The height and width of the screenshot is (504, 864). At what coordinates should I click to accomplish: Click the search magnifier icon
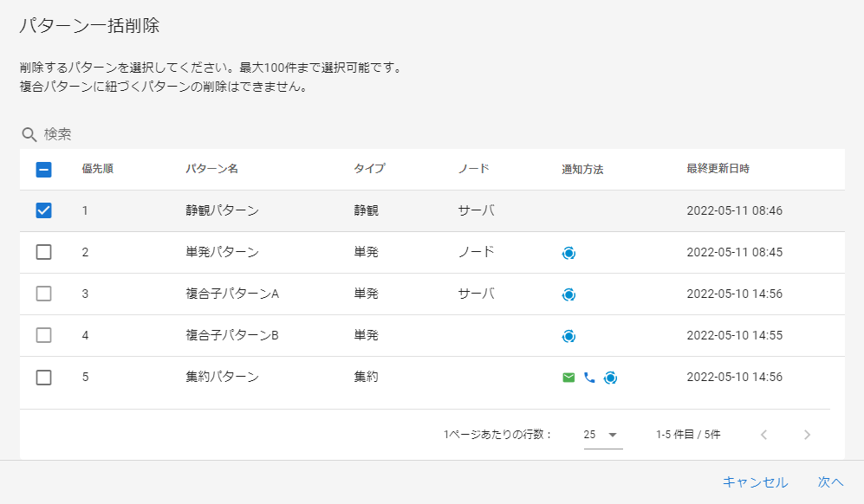click(29, 135)
